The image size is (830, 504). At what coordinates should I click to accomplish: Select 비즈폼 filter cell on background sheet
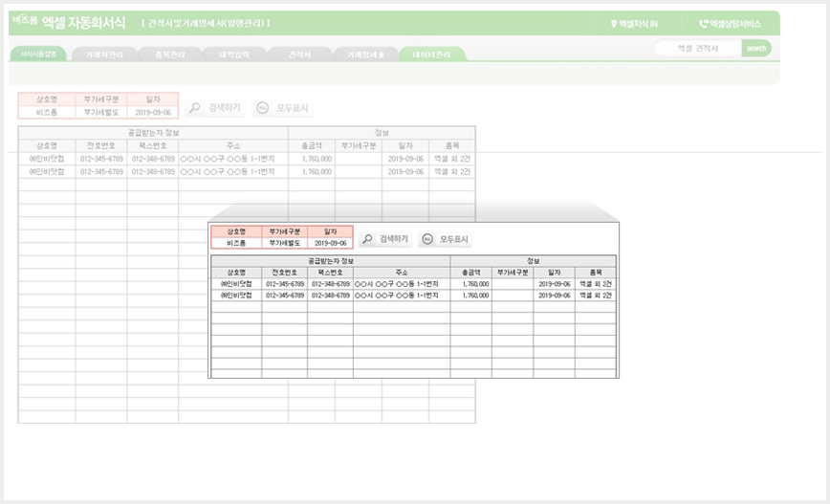(x=47, y=112)
